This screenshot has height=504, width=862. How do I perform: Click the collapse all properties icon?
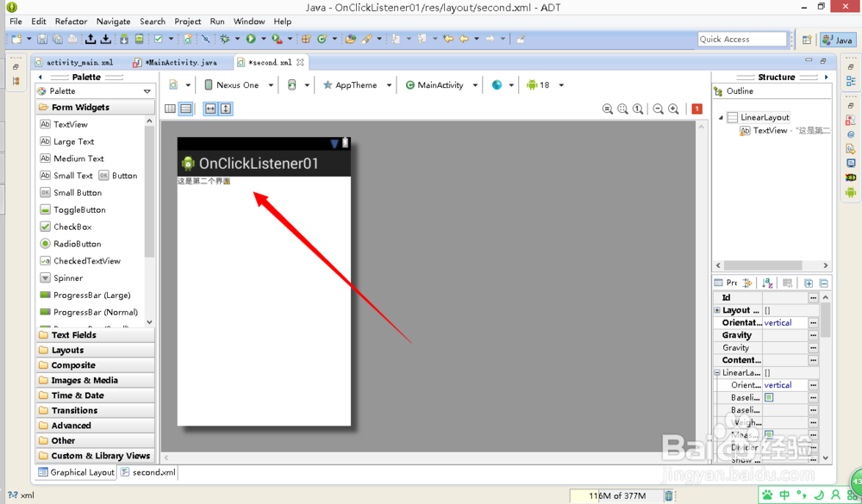tap(823, 283)
